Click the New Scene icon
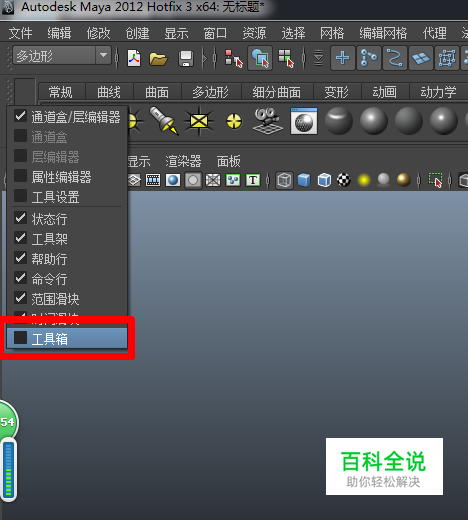 pos(134,59)
